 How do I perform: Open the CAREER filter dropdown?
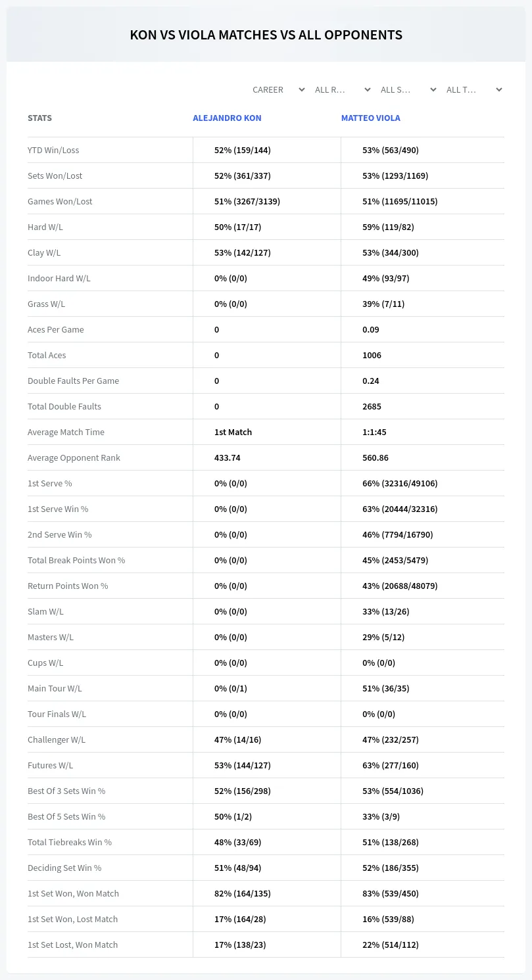coord(278,89)
